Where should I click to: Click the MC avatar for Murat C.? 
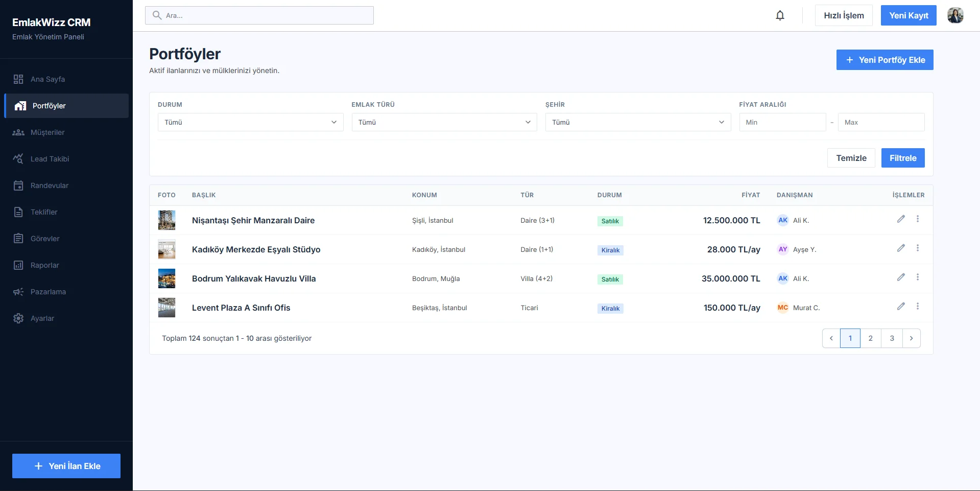(x=783, y=308)
